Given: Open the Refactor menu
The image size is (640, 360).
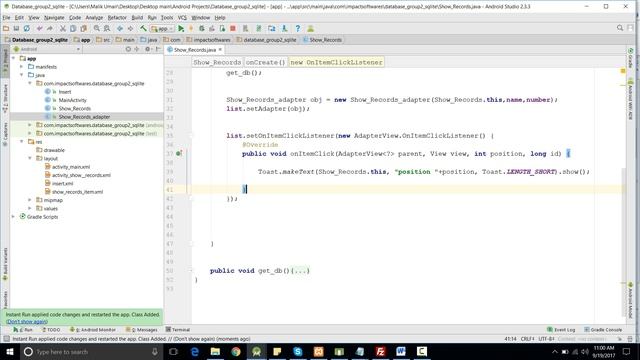Looking at the screenshot, I should (117, 18).
